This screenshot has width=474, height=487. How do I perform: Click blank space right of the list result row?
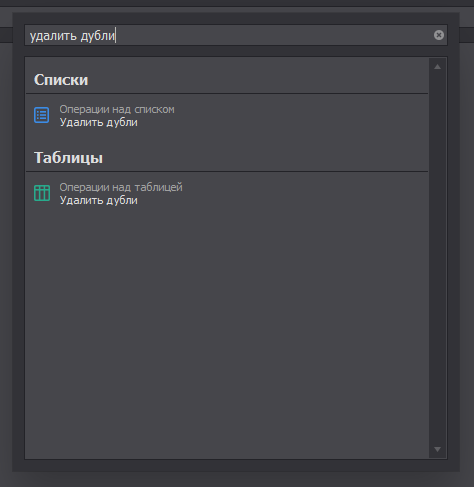tap(300, 116)
